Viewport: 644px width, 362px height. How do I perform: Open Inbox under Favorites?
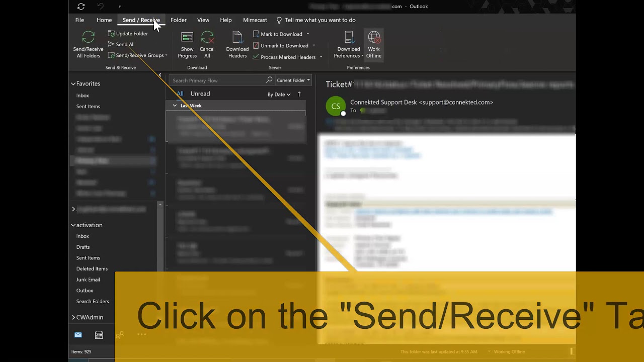[x=83, y=96]
